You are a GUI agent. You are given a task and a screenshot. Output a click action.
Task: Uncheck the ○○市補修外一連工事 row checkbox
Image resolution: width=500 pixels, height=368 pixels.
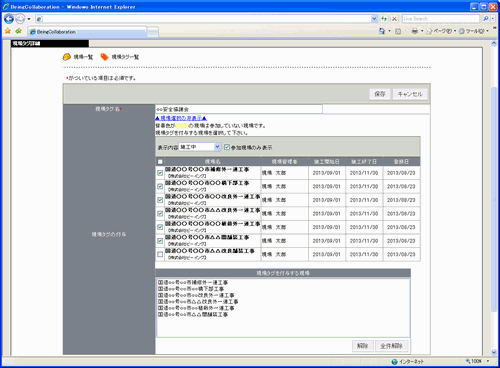tap(160, 173)
